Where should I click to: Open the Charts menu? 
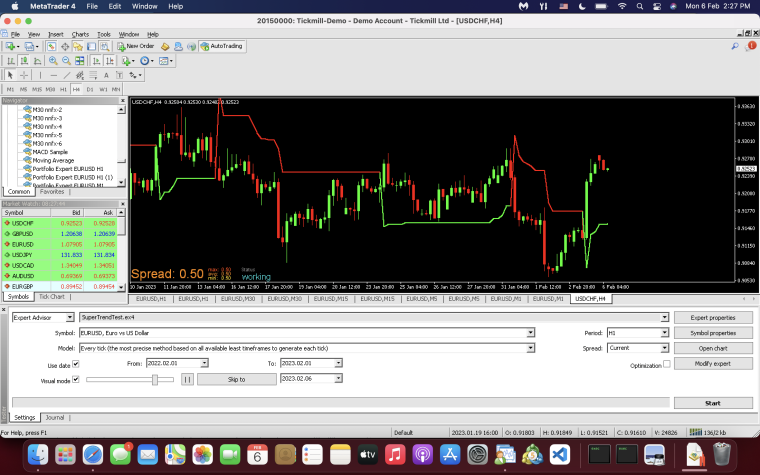[x=80, y=34]
